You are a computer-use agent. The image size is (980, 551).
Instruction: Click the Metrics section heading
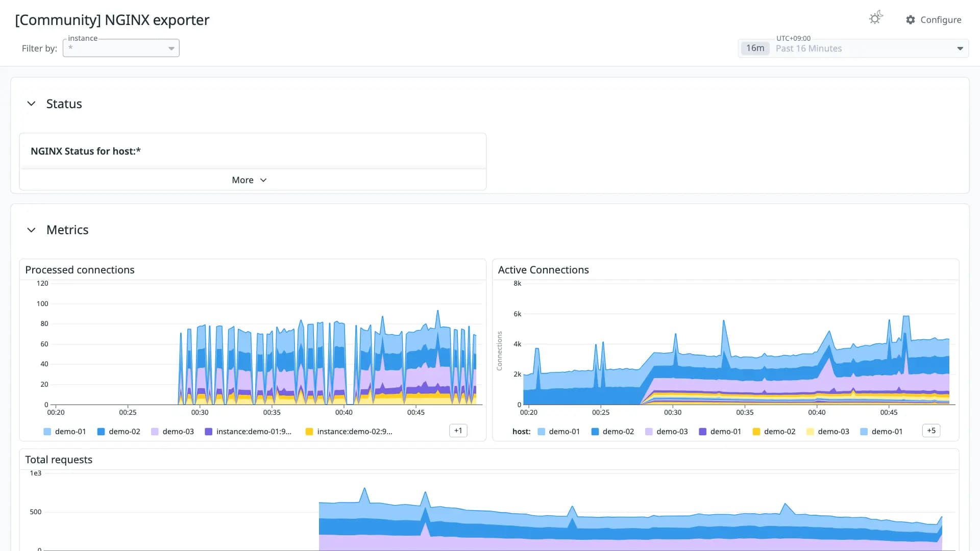(67, 230)
